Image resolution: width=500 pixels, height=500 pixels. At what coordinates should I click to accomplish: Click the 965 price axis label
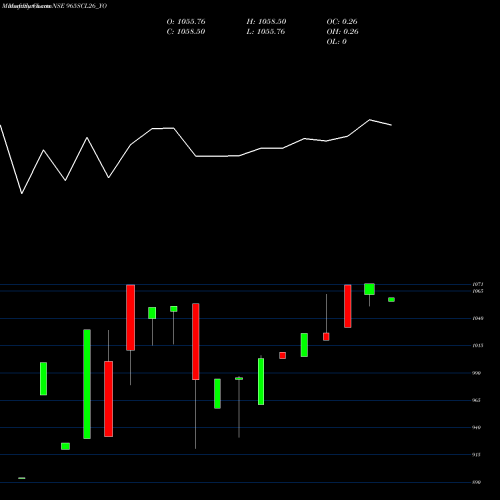point(477,400)
